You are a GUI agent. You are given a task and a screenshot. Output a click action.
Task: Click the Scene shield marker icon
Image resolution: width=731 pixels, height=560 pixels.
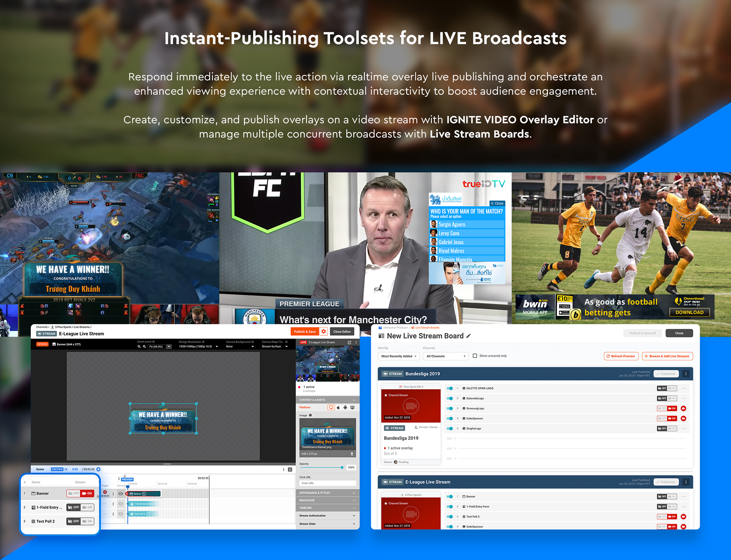point(98,469)
